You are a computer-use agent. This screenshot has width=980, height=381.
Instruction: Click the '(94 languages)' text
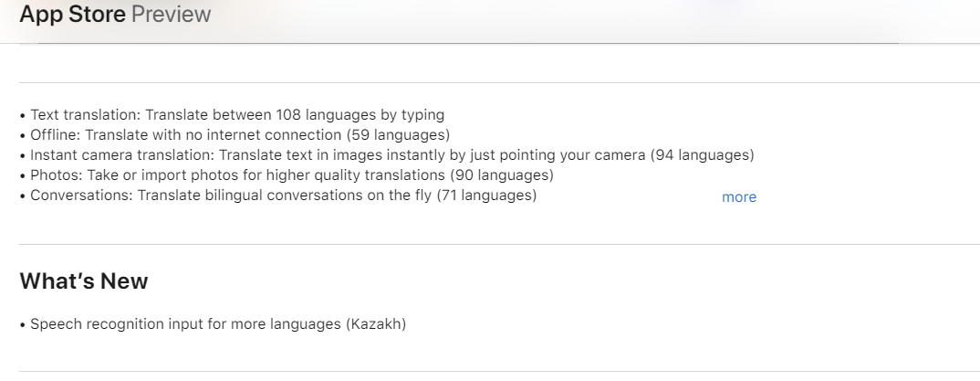(703, 155)
